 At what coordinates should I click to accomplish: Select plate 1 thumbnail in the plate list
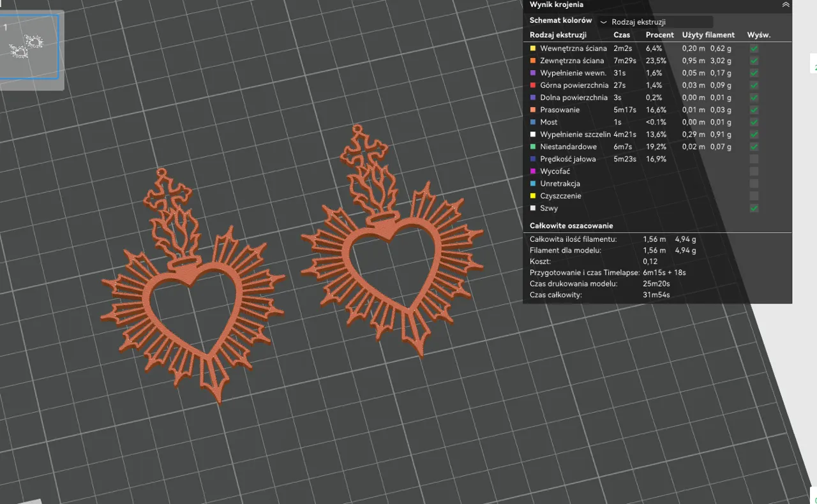point(29,47)
